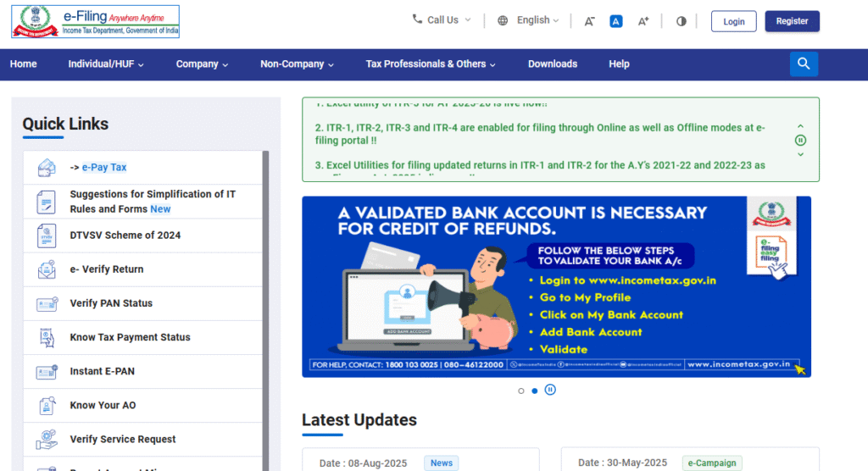The image size is (868, 471).
Task: Open the Verify PAN Status link
Action: [111, 303]
